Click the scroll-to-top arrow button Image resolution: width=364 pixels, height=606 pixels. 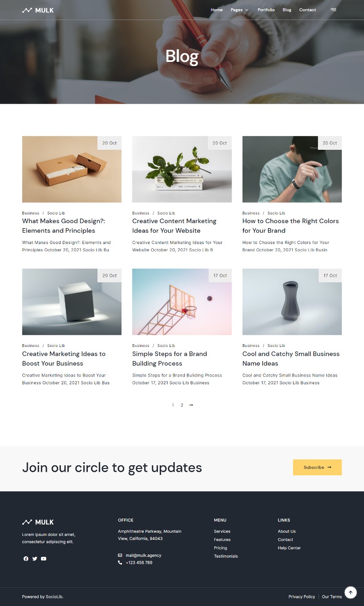click(350, 592)
